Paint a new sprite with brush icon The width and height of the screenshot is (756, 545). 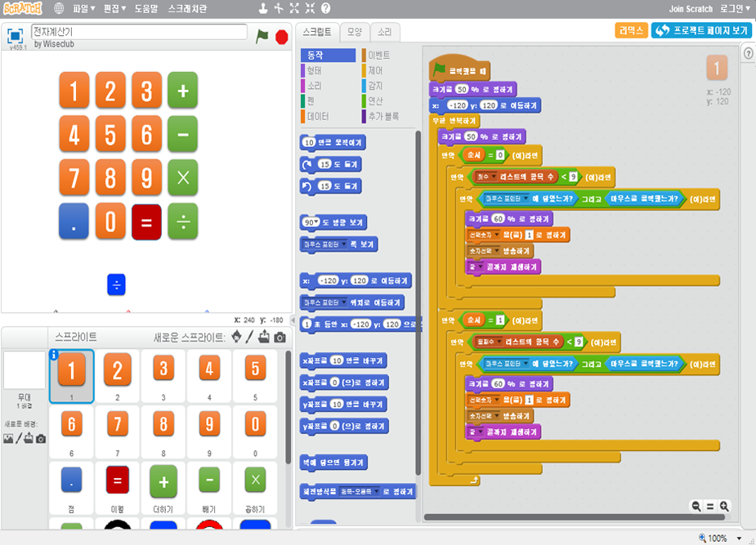click(250, 337)
